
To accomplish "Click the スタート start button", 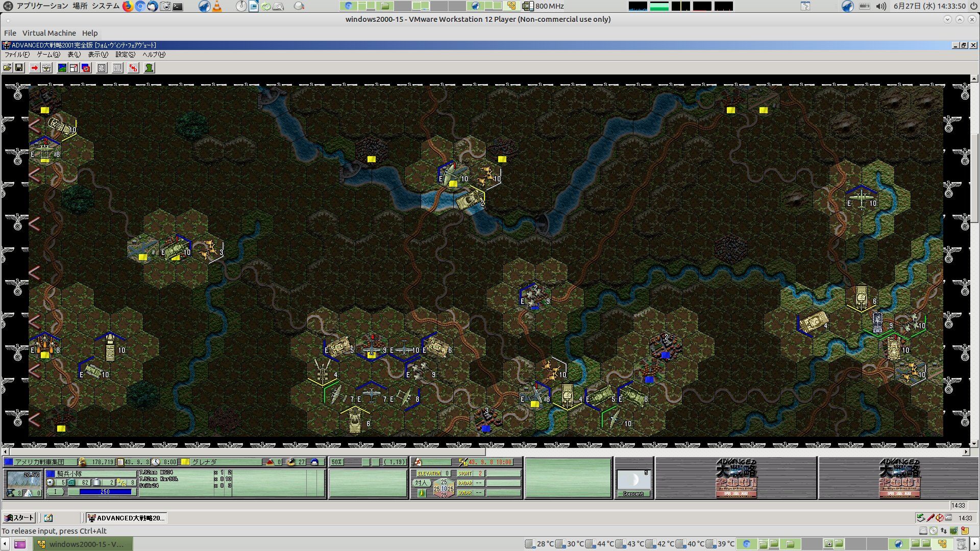I will point(19,518).
